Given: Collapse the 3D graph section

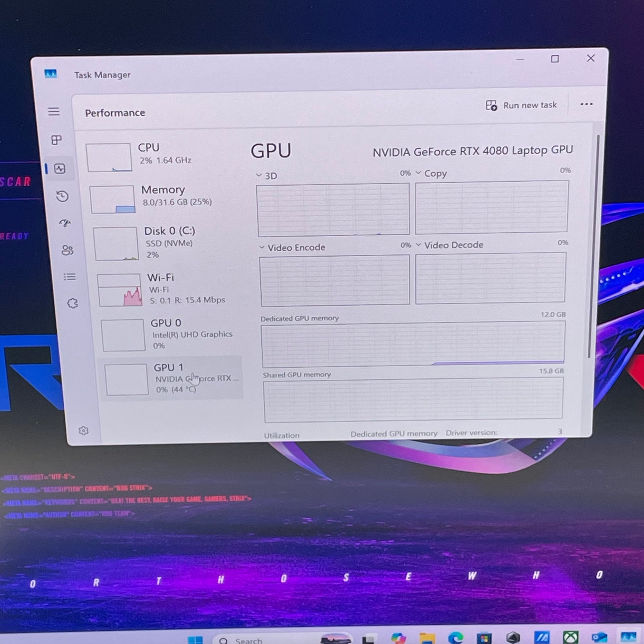Looking at the screenshot, I should (258, 176).
